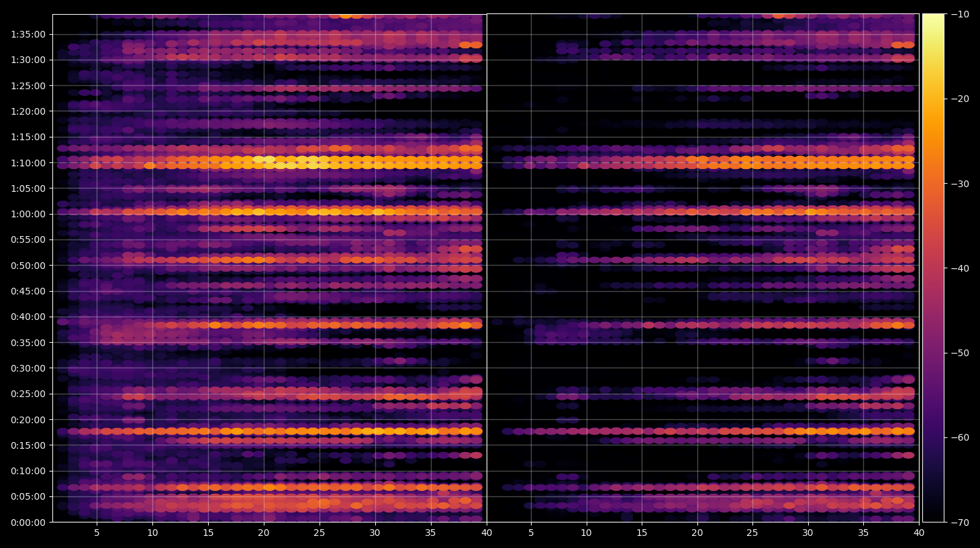Select the 0:10:00 y-axis tick label

pyautogui.click(x=28, y=471)
